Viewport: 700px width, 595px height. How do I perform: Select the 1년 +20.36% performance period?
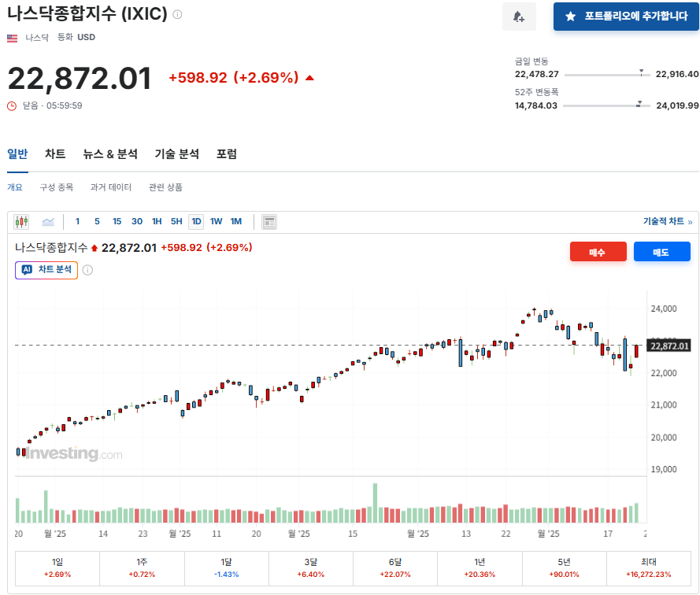point(480,568)
